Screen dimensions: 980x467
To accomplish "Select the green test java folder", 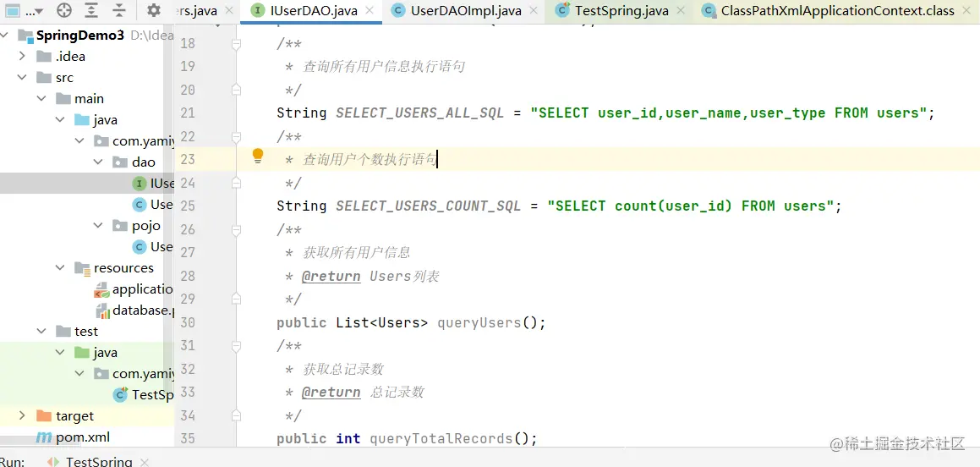I will [x=82, y=353].
